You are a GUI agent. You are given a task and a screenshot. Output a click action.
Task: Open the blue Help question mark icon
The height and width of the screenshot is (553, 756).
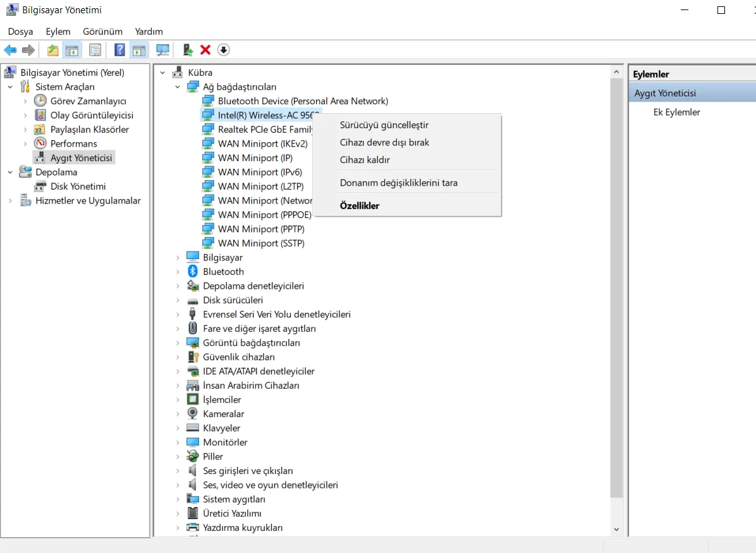[x=119, y=50]
